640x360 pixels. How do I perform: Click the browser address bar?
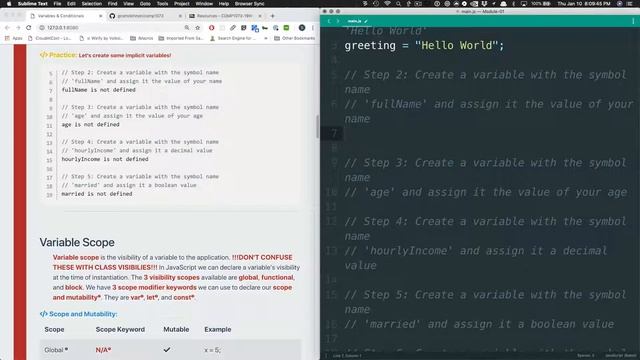(x=114, y=28)
